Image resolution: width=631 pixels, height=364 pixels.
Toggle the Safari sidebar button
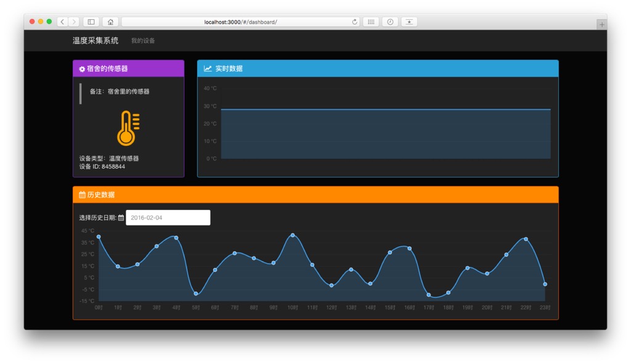(x=91, y=22)
